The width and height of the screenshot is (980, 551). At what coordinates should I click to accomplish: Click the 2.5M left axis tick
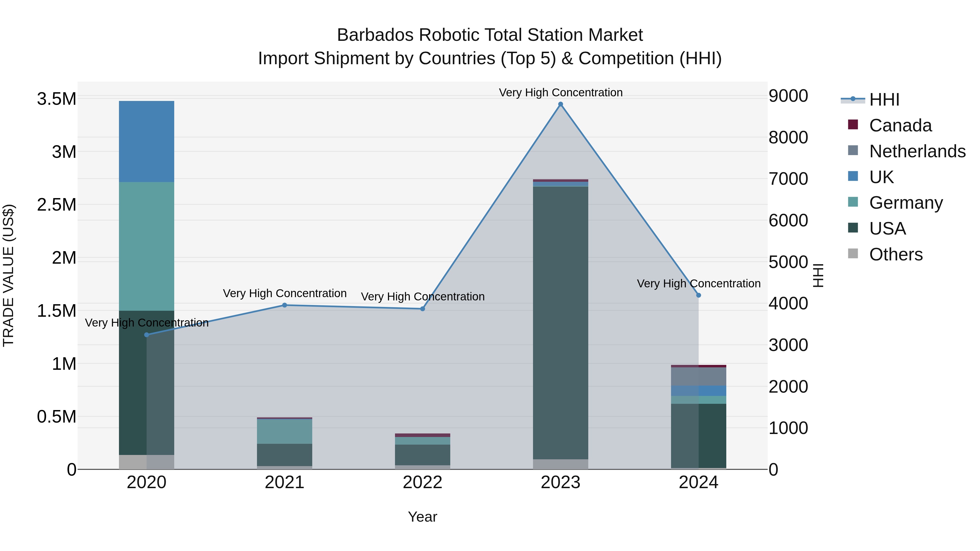pyautogui.click(x=57, y=205)
